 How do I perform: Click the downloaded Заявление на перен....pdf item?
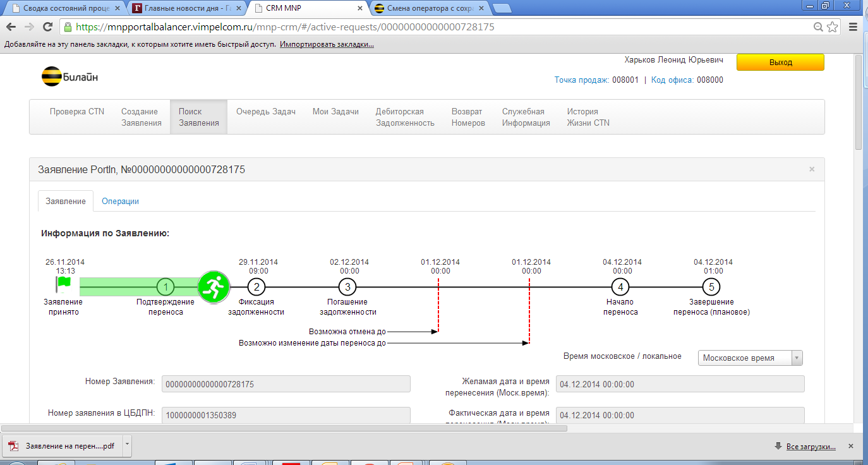tap(63, 445)
